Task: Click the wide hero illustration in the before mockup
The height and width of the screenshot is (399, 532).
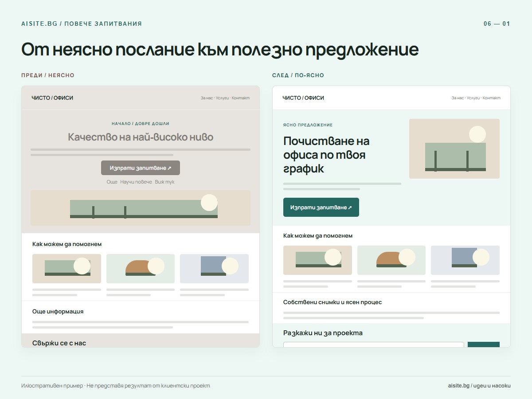Action: click(x=141, y=208)
